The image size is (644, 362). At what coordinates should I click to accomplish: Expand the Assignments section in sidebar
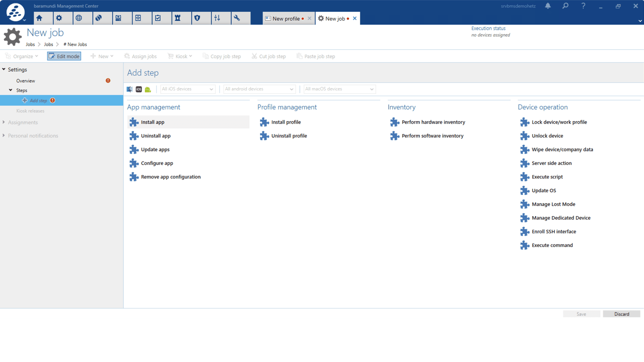tap(23, 122)
